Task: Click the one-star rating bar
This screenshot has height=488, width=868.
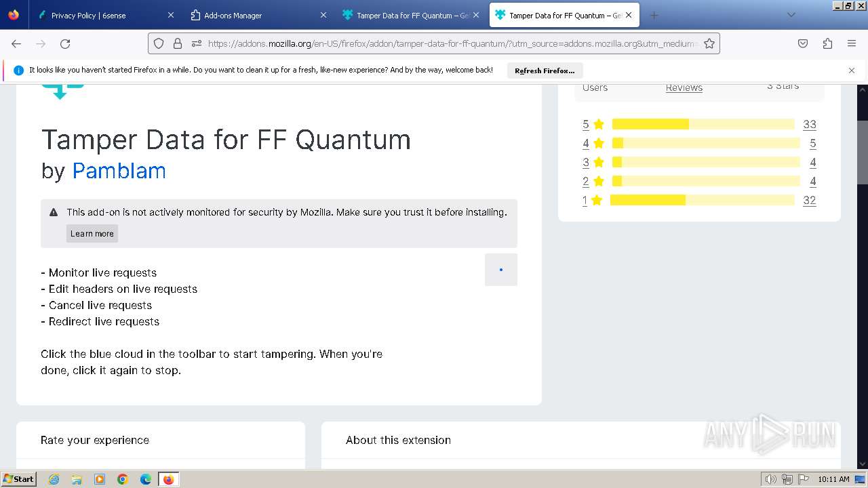Action: pyautogui.click(x=702, y=200)
